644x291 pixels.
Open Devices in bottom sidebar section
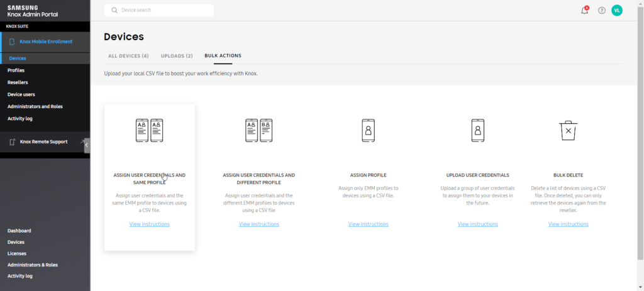[16, 242]
